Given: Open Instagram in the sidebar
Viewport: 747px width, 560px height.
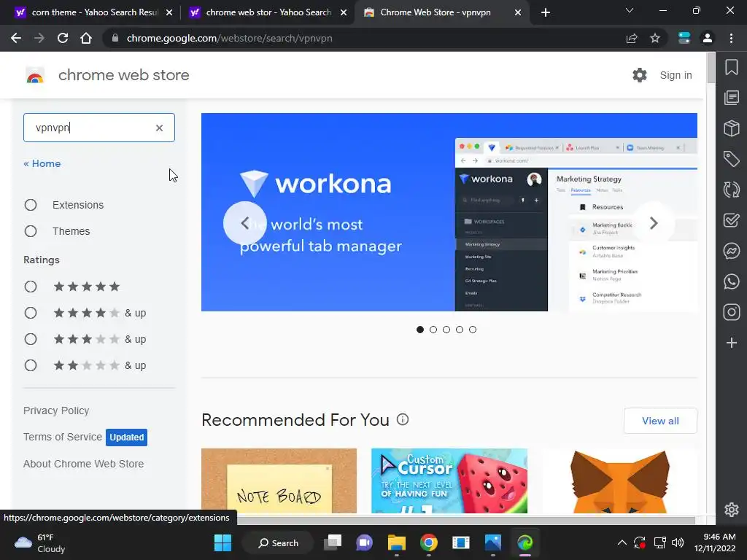Looking at the screenshot, I should point(731,312).
